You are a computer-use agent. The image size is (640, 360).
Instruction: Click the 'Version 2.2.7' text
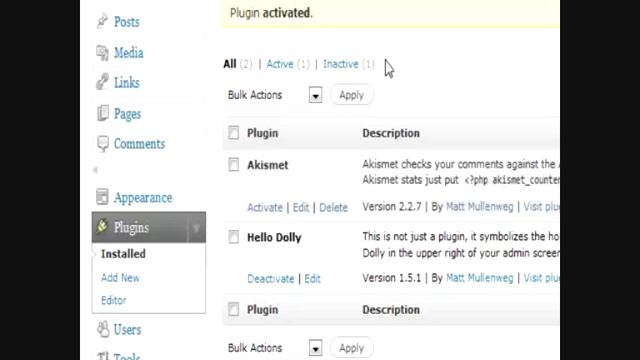pyautogui.click(x=392, y=207)
